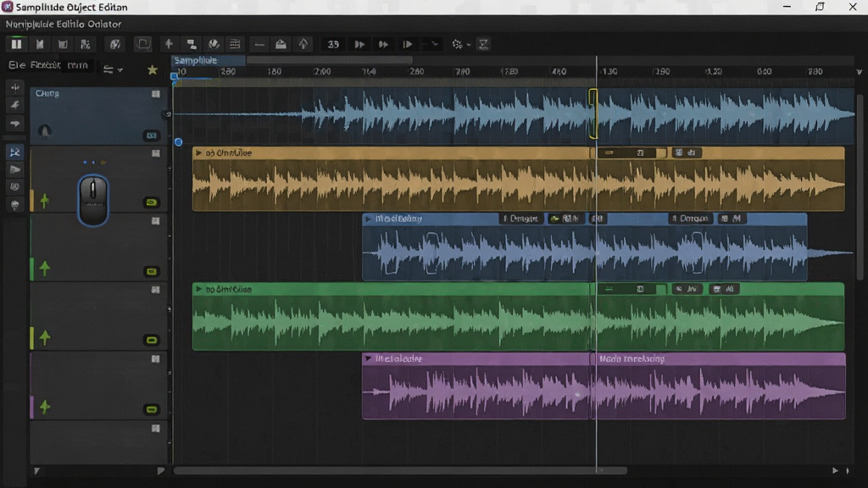The image size is (868, 488).
Task: Click the fast-forward button in the toolbar
Action: pyautogui.click(x=383, y=44)
